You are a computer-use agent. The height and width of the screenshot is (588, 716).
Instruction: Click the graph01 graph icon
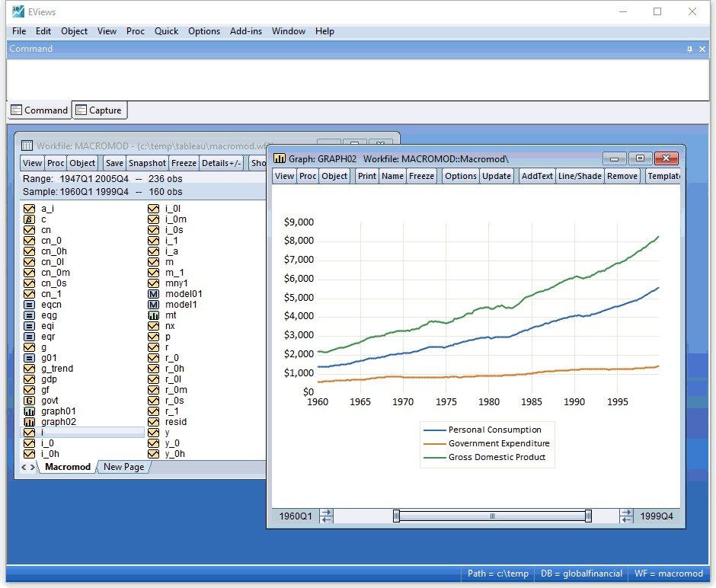tap(30, 411)
